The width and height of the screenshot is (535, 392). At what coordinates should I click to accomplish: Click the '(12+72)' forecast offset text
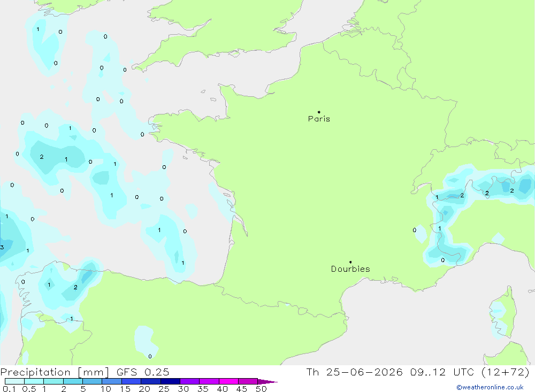tap(506, 372)
